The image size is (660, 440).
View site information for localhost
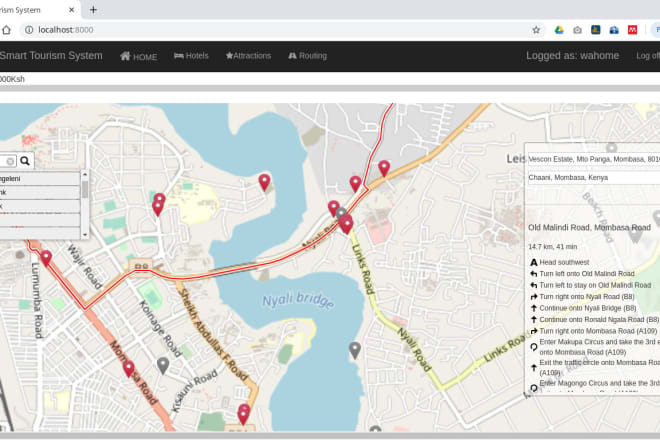tap(29, 30)
